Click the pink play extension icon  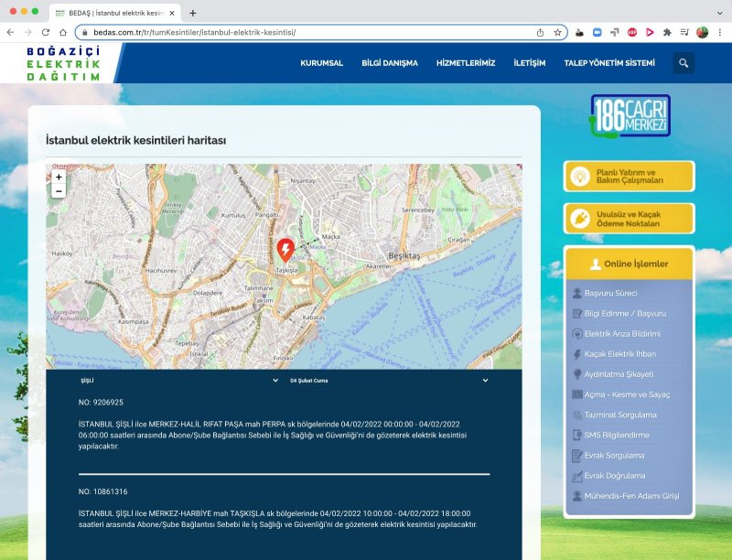tap(650, 32)
